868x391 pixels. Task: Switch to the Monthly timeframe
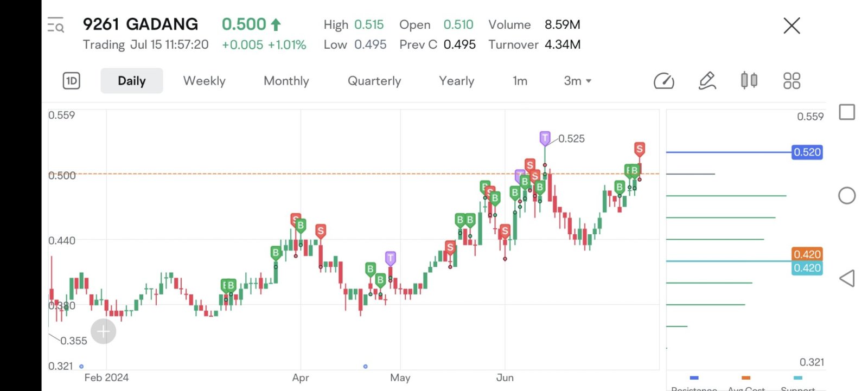286,81
